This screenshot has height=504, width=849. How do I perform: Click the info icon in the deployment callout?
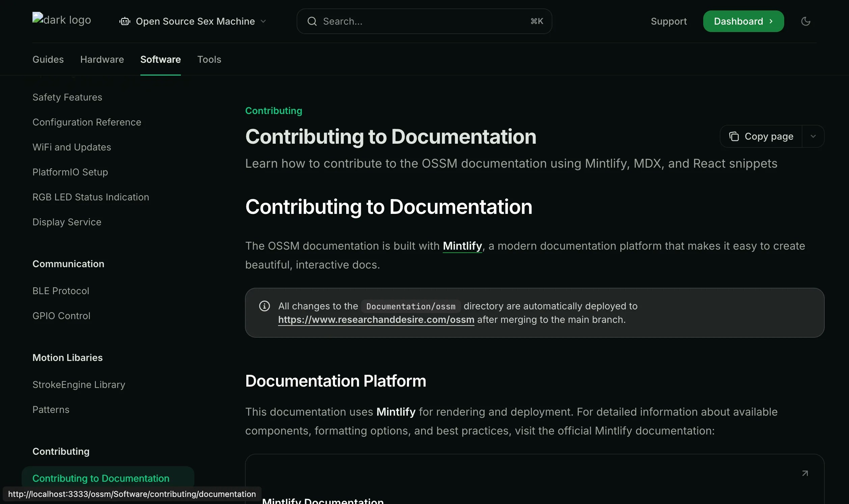[x=265, y=306]
